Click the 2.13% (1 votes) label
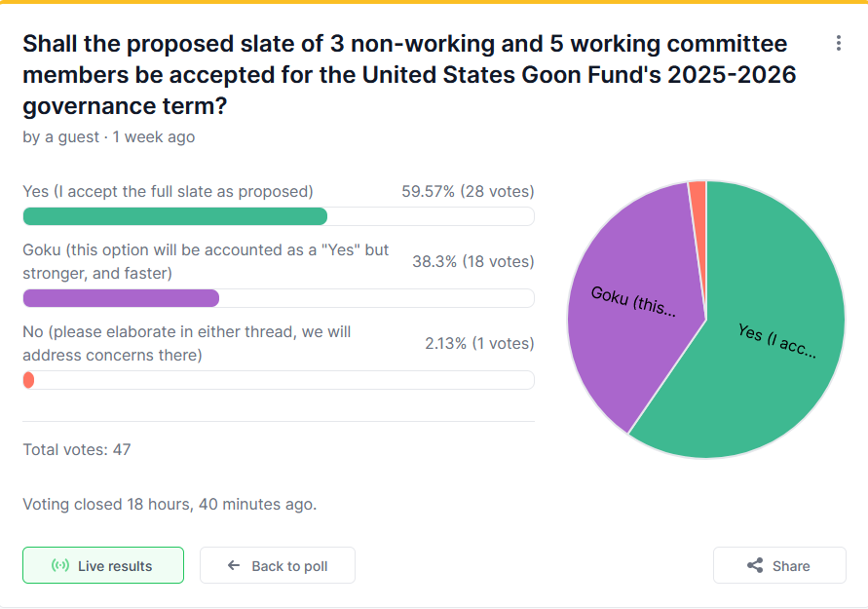 [479, 344]
